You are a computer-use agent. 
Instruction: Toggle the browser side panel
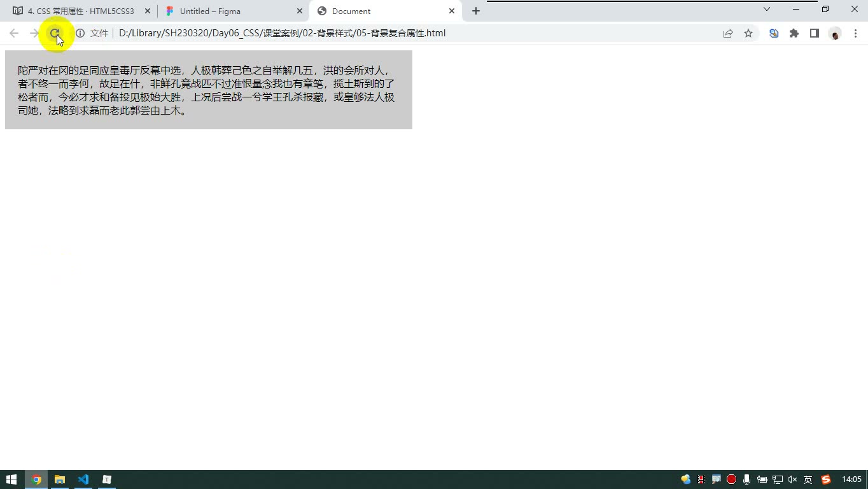pos(815,33)
